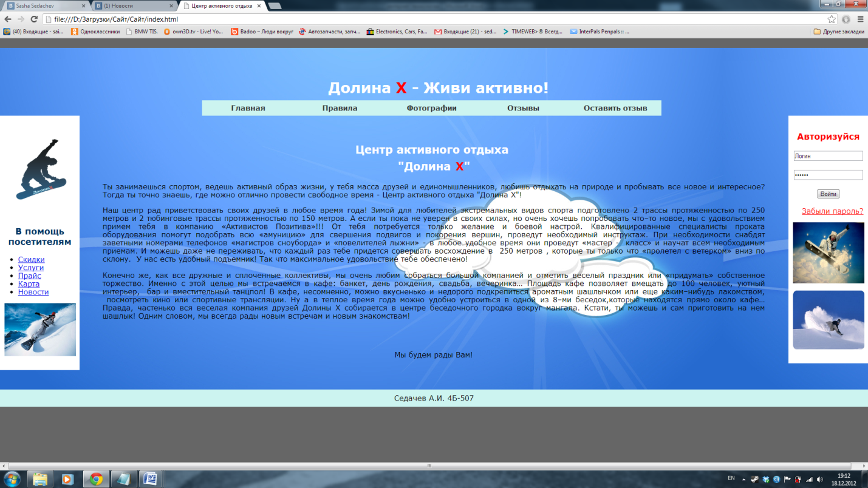Click the jumping snowboarder photo at right

[829, 252]
